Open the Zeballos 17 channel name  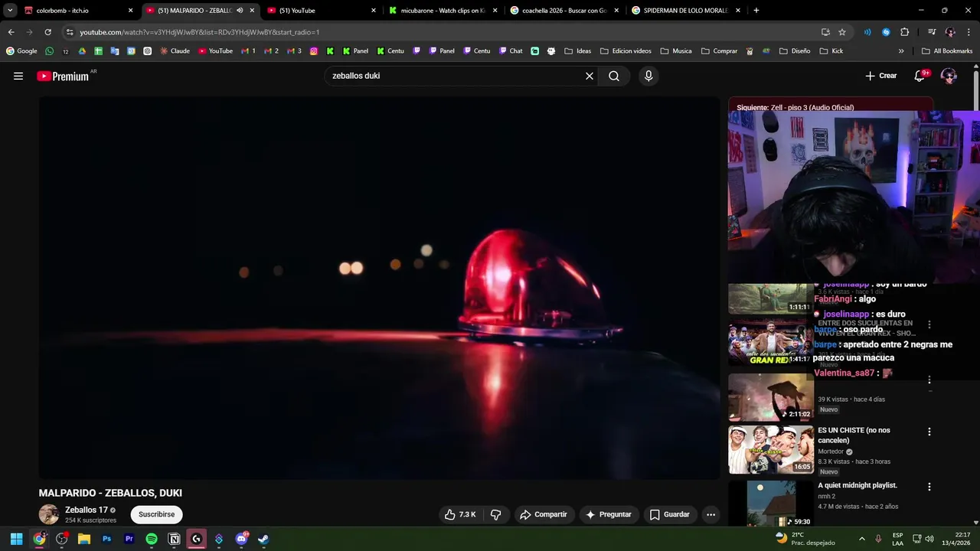click(x=87, y=510)
